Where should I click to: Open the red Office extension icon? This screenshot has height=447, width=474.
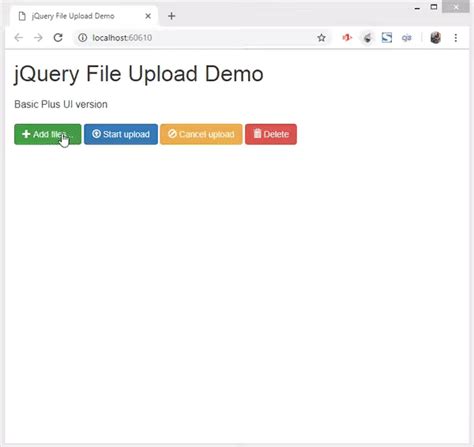click(347, 38)
